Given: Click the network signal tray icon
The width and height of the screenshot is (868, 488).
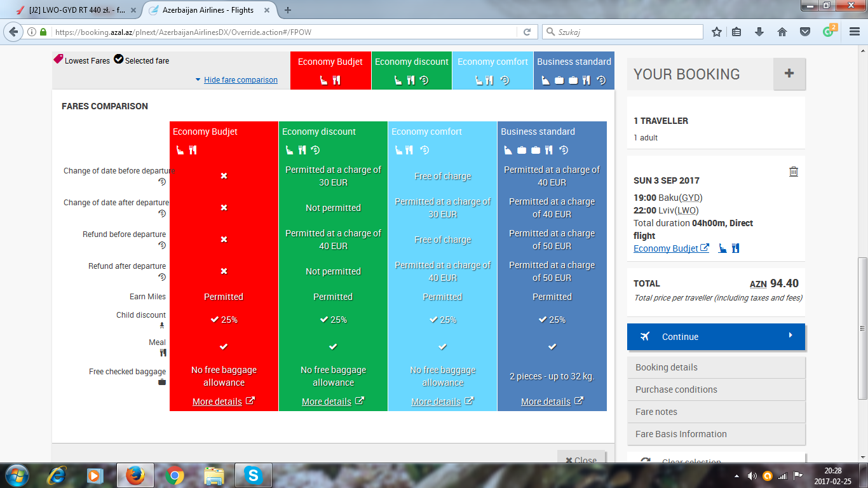Looking at the screenshot, I should pyautogui.click(x=783, y=476).
